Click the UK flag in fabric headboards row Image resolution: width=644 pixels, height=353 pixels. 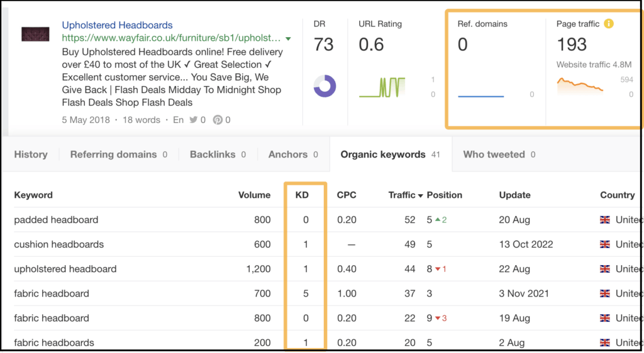(x=605, y=343)
